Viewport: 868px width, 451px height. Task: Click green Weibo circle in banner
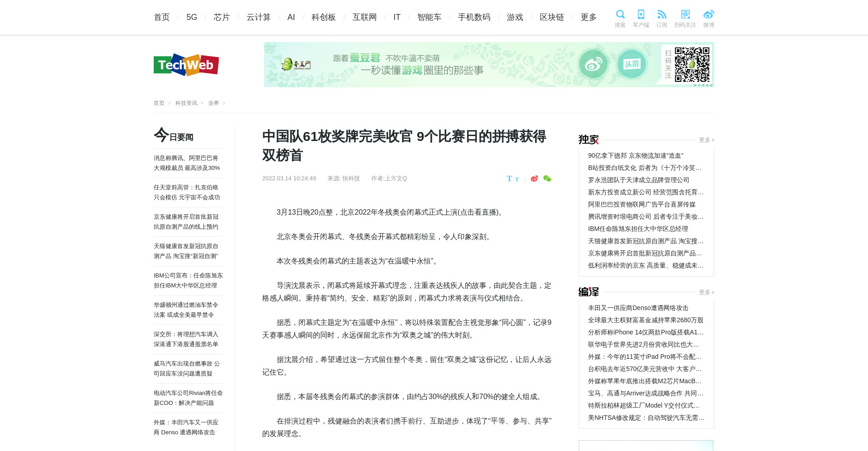point(593,64)
